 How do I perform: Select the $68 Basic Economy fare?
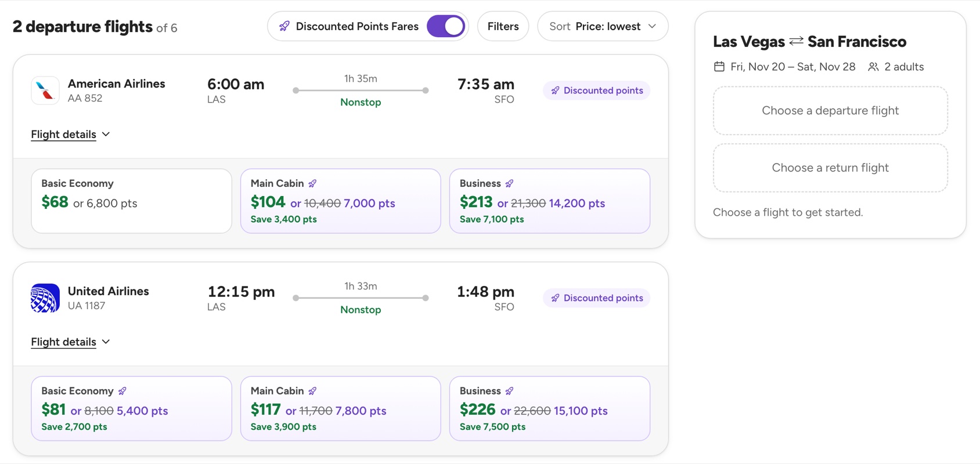(x=131, y=201)
